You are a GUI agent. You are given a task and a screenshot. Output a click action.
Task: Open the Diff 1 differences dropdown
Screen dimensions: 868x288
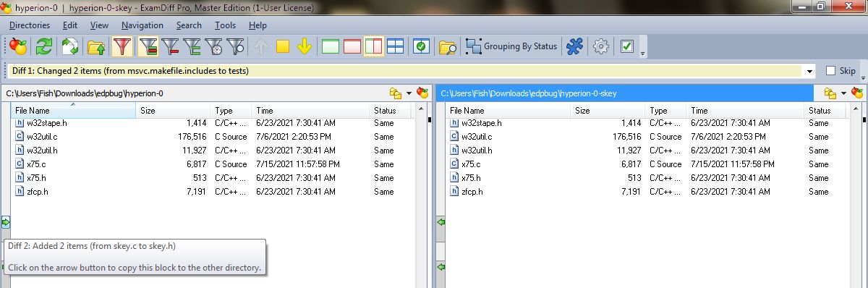pyautogui.click(x=809, y=71)
